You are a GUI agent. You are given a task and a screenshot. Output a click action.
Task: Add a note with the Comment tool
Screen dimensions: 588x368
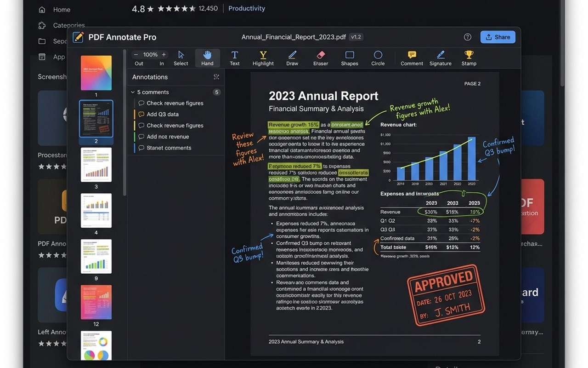pyautogui.click(x=412, y=58)
